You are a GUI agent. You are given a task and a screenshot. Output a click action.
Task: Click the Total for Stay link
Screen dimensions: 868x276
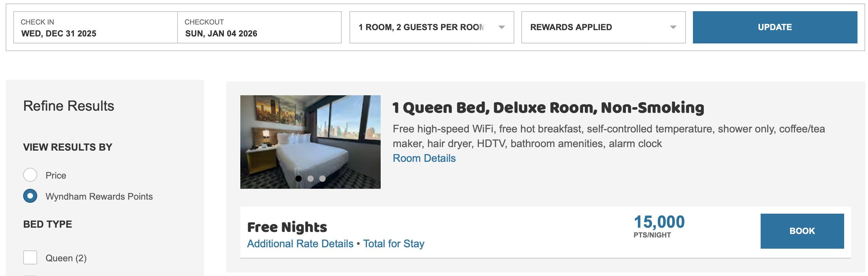tap(394, 243)
